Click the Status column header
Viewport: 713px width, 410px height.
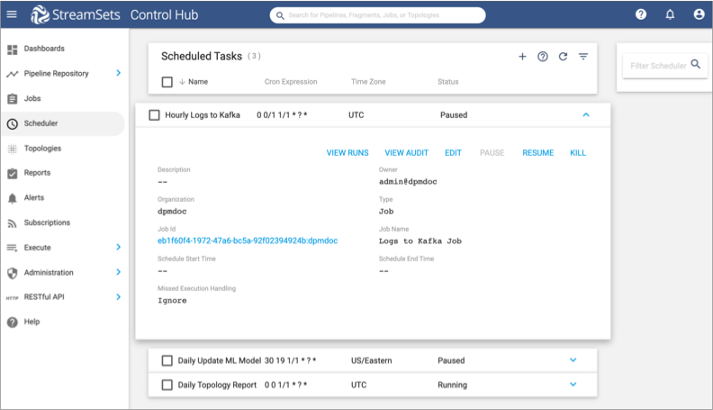448,82
